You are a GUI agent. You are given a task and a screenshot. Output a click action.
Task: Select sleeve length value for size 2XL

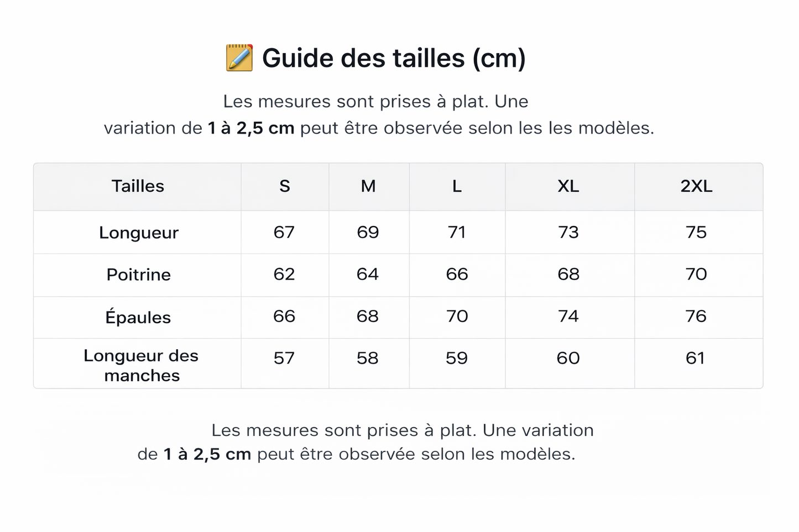tap(696, 358)
